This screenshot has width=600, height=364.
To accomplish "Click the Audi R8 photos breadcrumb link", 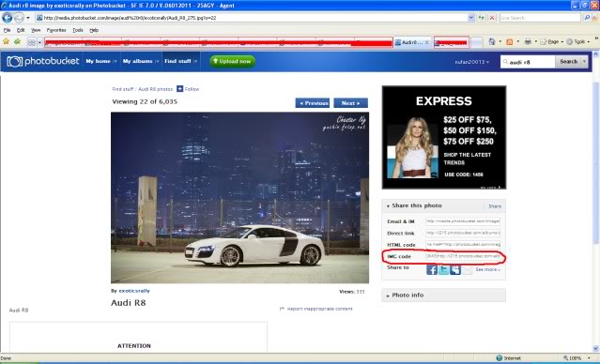I will pos(155,89).
